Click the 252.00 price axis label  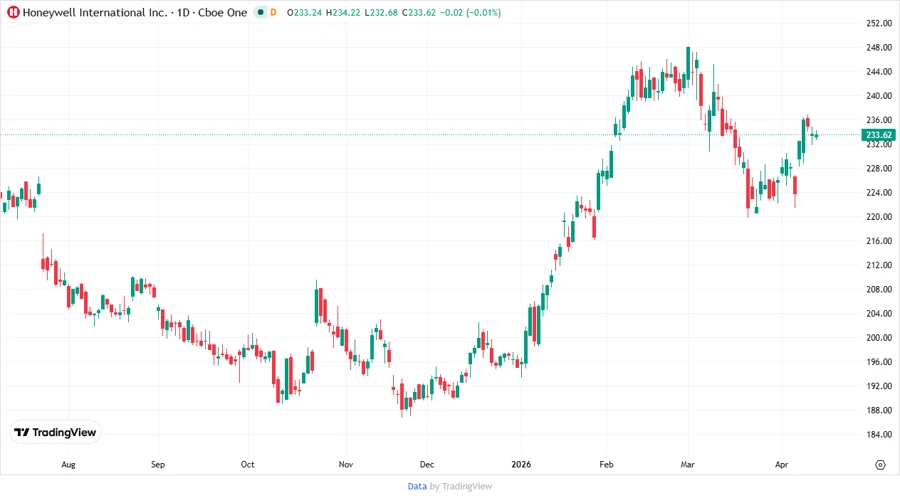[x=879, y=23]
